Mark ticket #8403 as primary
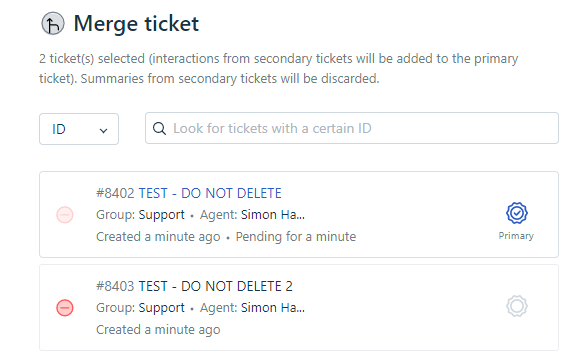Viewport: 567px width, 364px height. [x=517, y=306]
